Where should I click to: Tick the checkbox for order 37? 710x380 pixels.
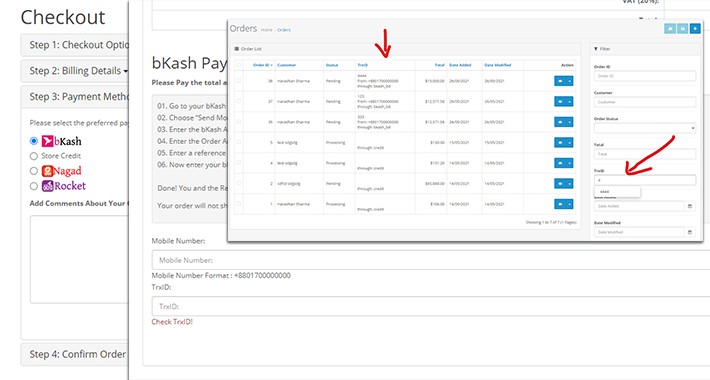pos(239,101)
